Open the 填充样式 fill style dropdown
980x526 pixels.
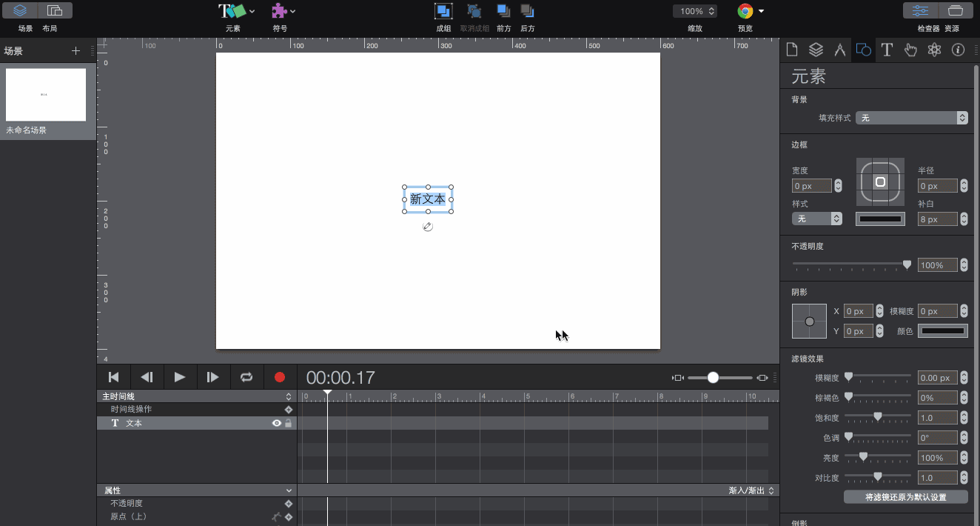[x=911, y=118]
